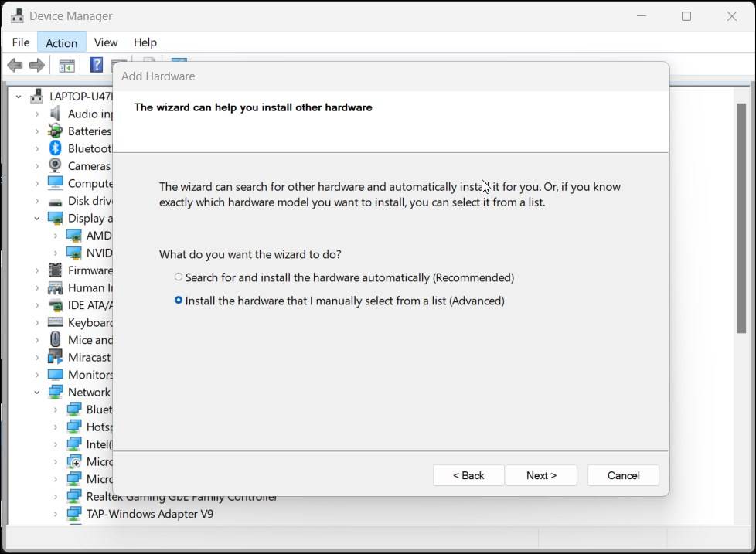Viewport: 756px width, 554px height.
Task: Click the Device Manager title bar icon
Action: coord(17,16)
